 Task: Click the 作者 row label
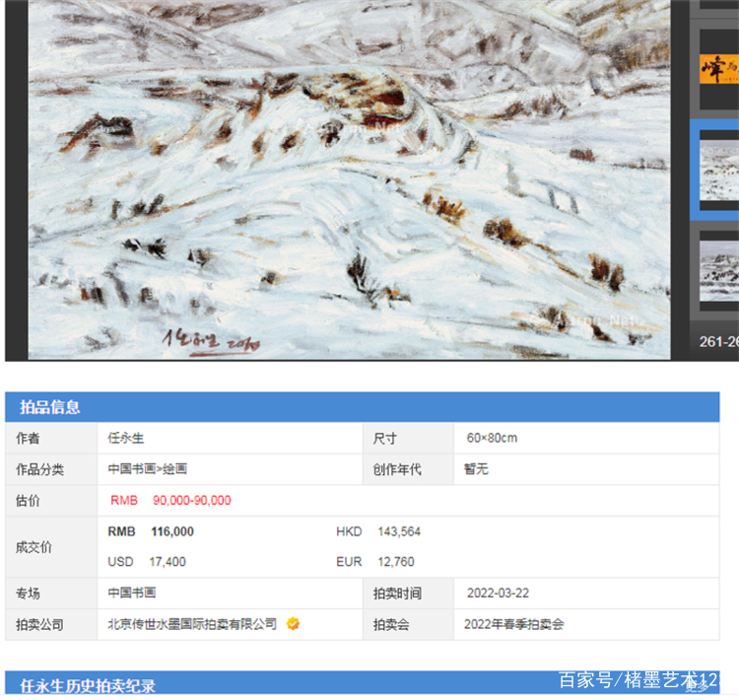(28, 438)
